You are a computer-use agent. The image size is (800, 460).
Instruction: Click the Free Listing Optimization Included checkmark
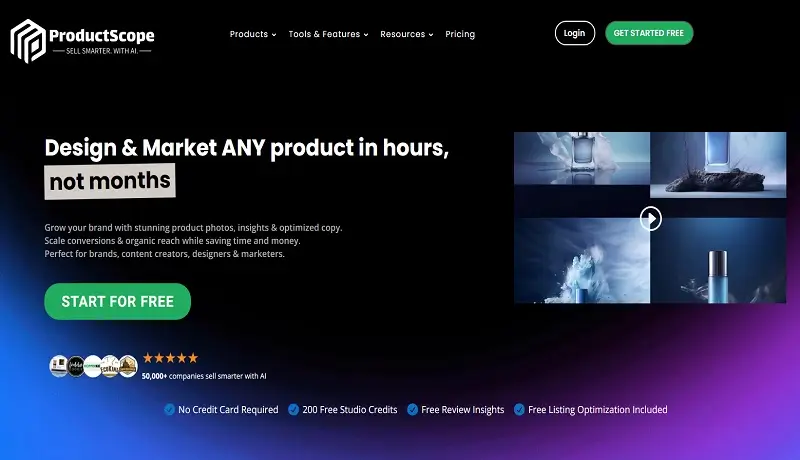519,410
